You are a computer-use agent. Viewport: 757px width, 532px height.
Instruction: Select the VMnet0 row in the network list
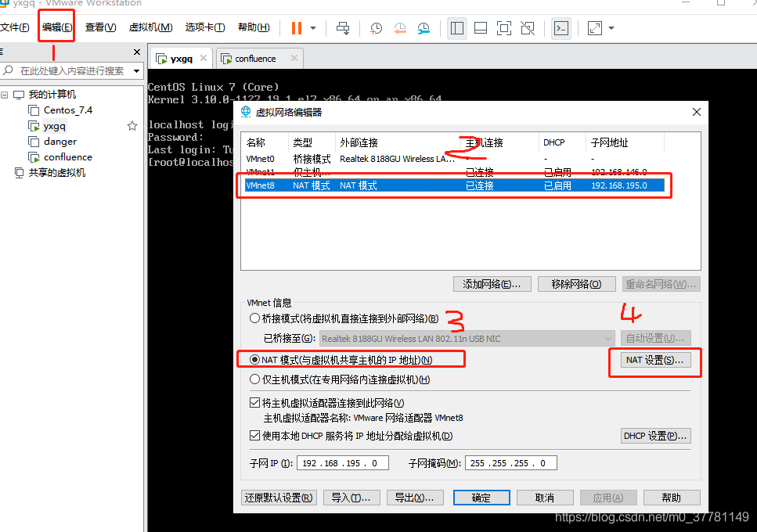point(454,159)
